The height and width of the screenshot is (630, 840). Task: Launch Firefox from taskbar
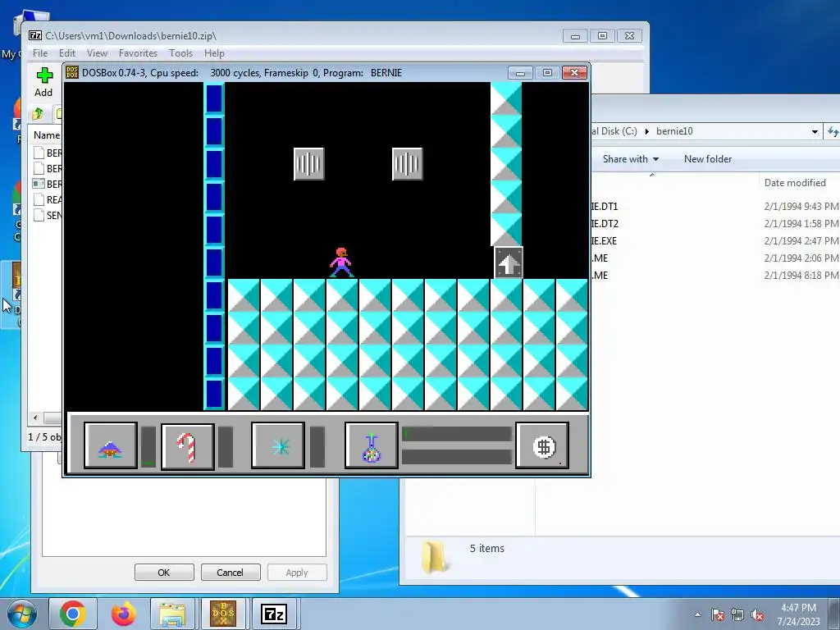click(123, 614)
